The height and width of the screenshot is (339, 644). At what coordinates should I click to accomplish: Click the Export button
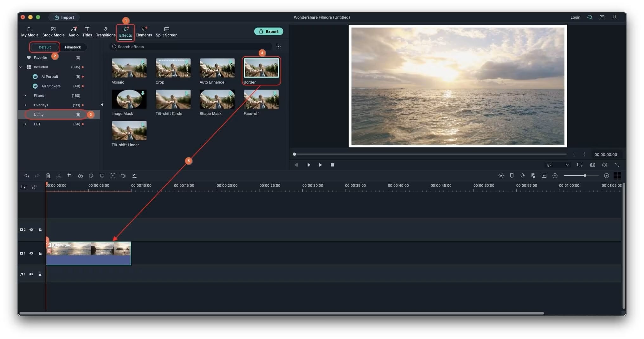pos(269,31)
